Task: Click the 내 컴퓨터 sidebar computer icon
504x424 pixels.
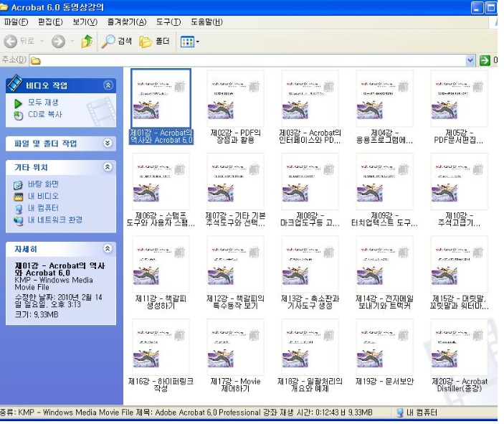Action: coord(19,209)
